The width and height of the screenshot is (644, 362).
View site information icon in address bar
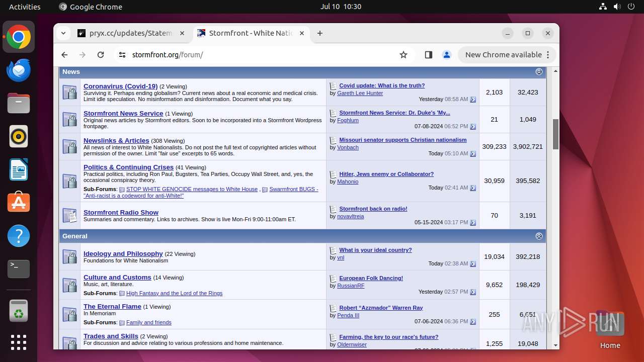[122, 55]
